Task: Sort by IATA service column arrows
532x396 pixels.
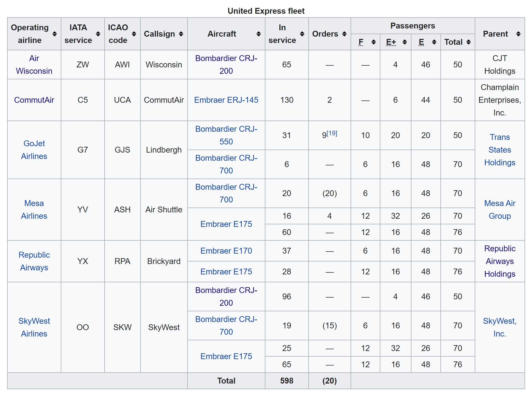Action: 98,34
